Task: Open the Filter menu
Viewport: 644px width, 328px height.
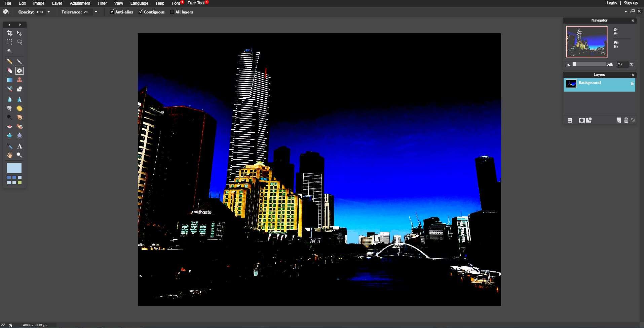Action: 102,3
